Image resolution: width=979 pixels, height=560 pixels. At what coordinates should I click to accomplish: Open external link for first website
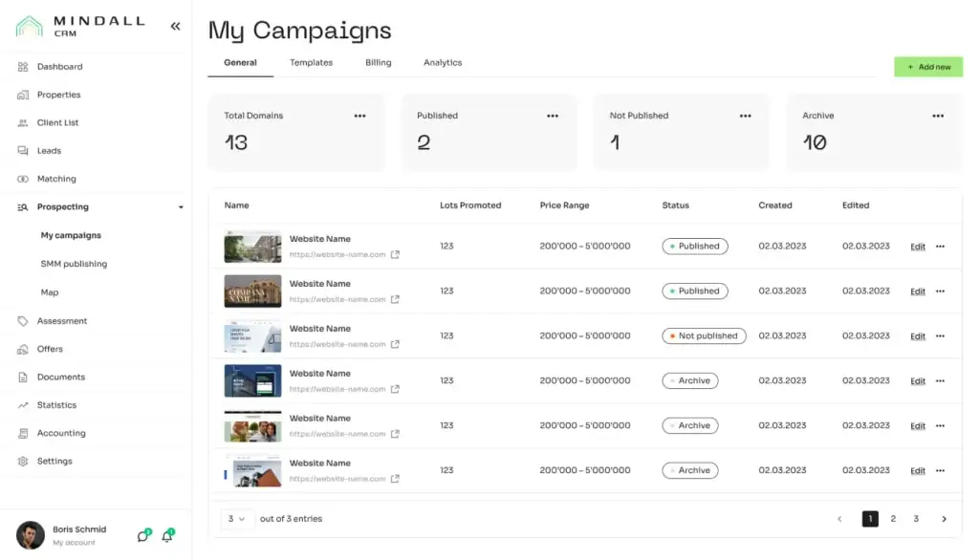pos(395,255)
